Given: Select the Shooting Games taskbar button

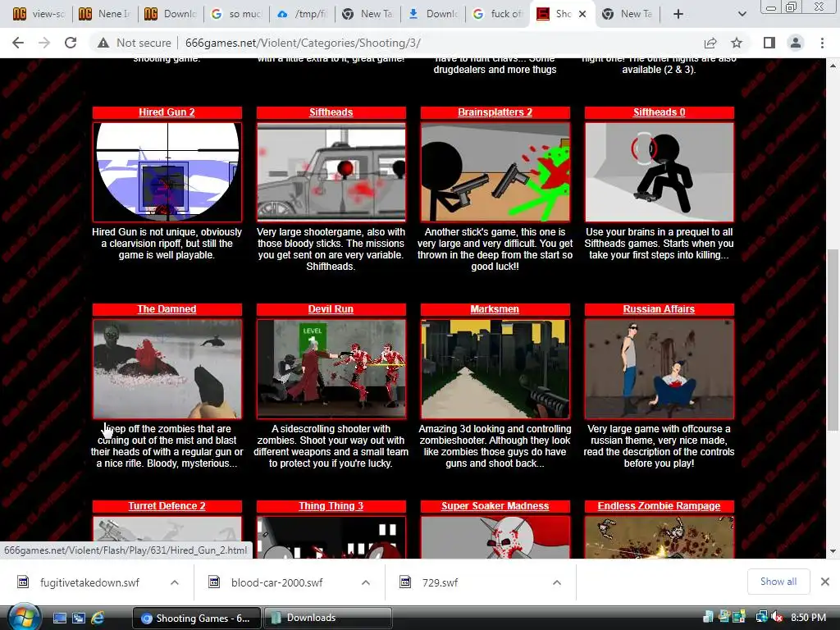Looking at the screenshot, I should [197, 619].
